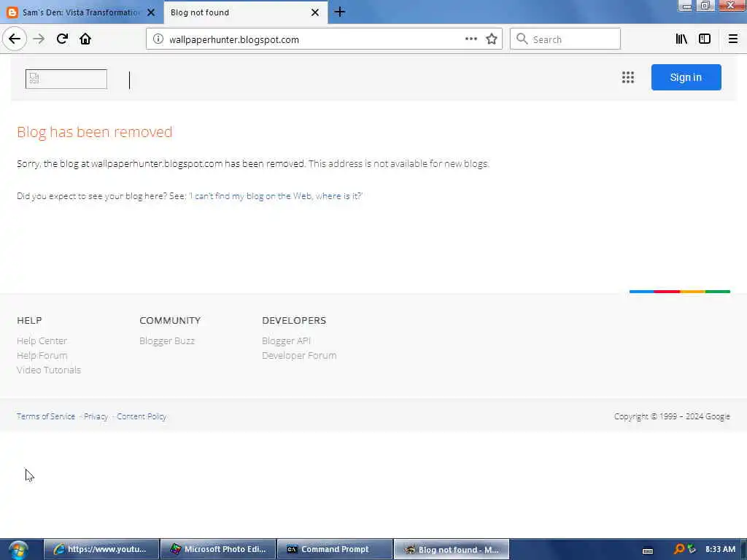
Task: Sign in with the blue button
Action: click(x=686, y=77)
